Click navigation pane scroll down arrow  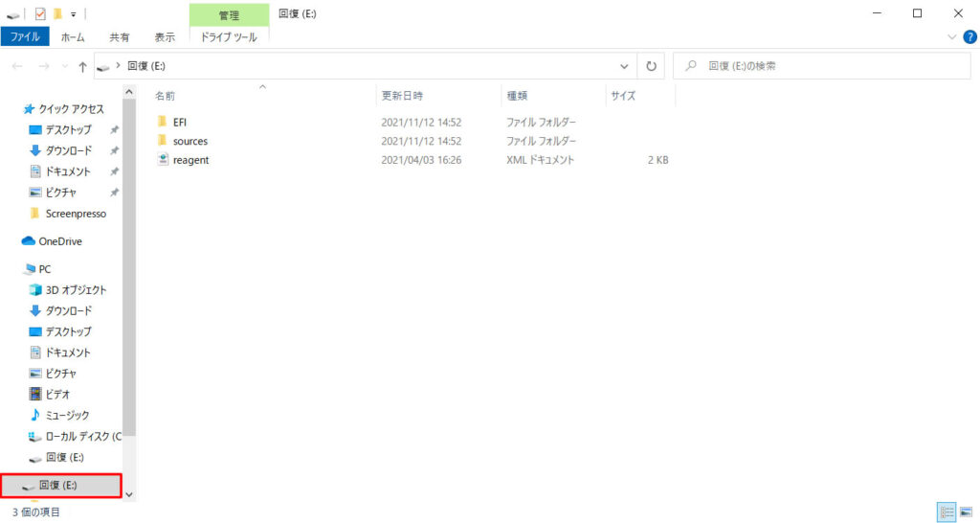[129, 494]
